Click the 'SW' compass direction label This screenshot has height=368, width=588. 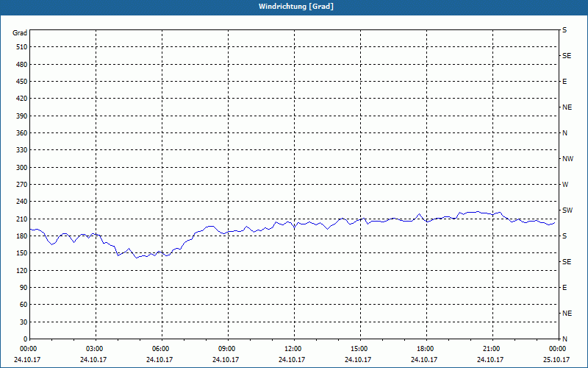(x=567, y=210)
